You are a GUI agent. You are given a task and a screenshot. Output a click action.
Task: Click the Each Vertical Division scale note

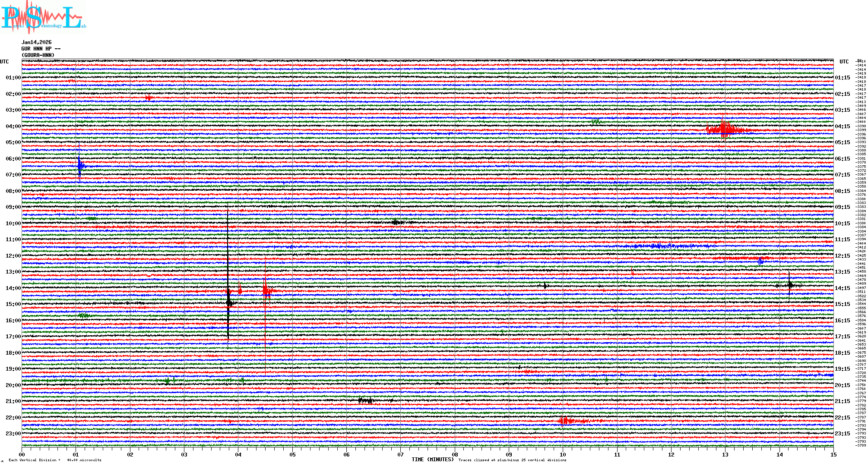(55, 460)
